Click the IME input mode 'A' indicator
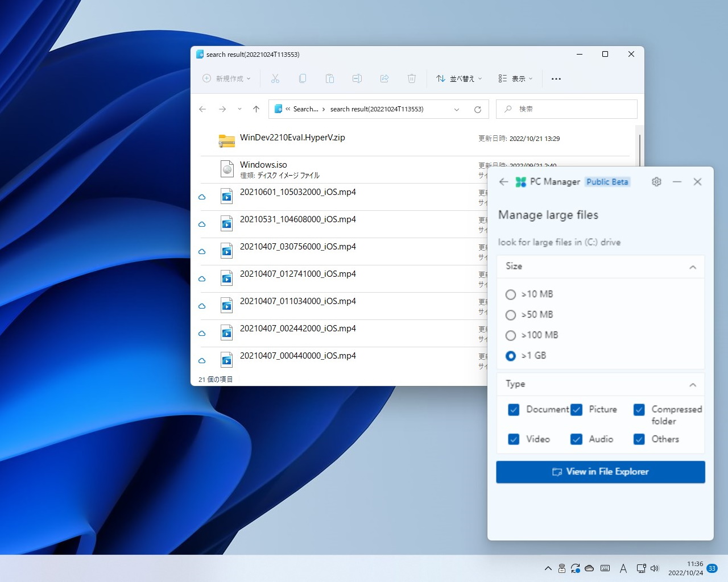Image resolution: width=728 pixels, height=582 pixels. coord(623,568)
